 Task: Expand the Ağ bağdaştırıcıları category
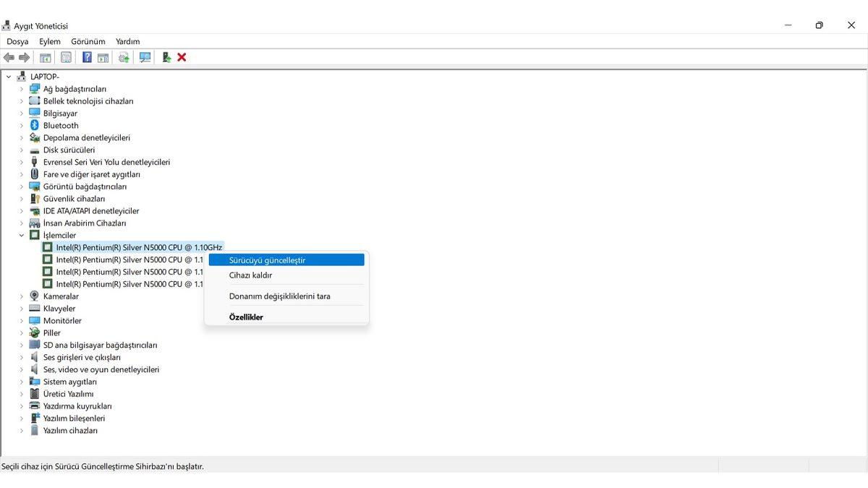point(22,89)
